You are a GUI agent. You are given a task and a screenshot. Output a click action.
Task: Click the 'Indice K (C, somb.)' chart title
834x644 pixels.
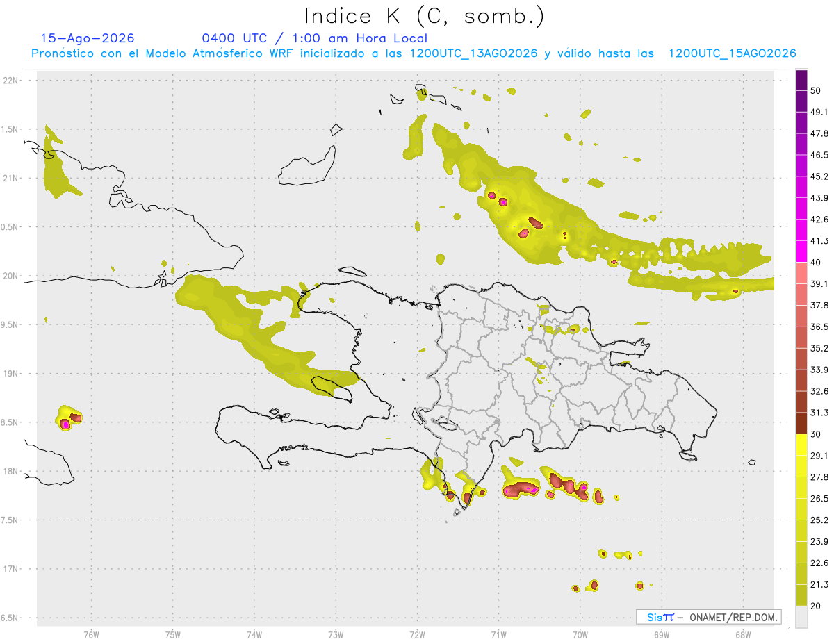425,16
